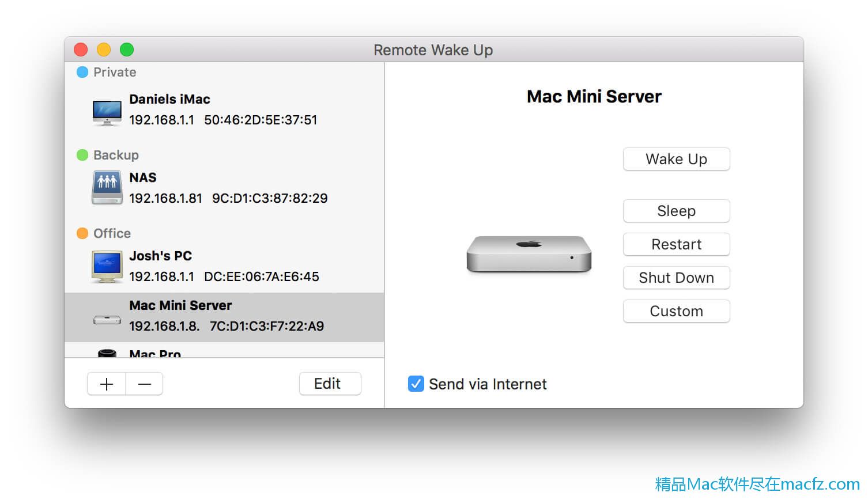
Task: Select the Mac Mini Server row name
Action: click(x=180, y=305)
